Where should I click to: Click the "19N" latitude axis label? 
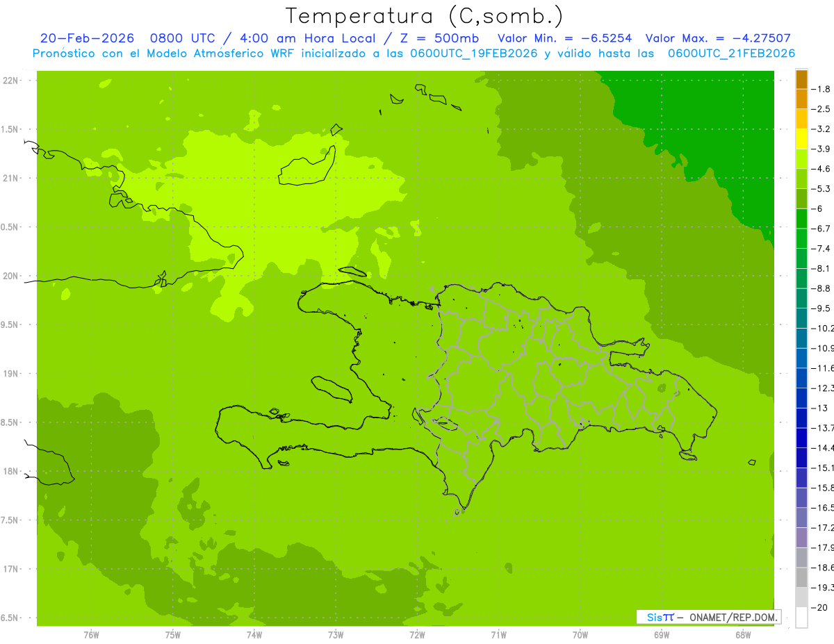coord(10,374)
